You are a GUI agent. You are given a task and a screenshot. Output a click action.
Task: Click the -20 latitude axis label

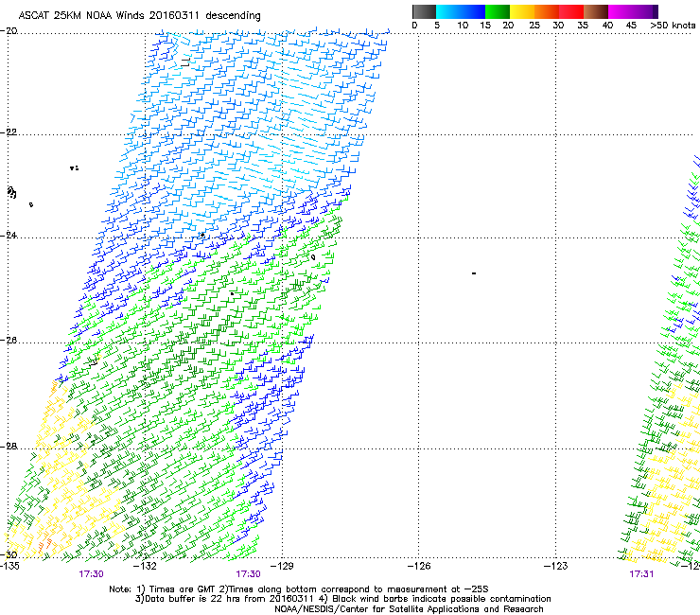pos(9,31)
